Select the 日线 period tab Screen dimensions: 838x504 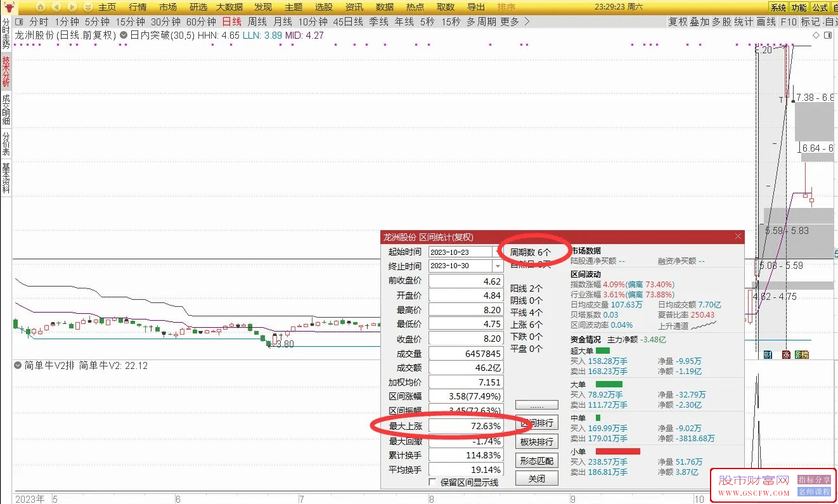[231, 22]
